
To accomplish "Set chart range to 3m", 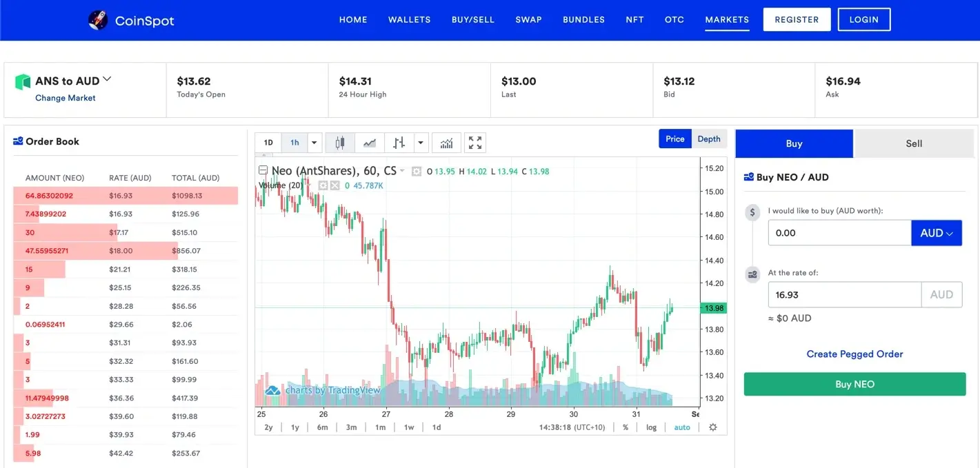I will pyautogui.click(x=351, y=427).
